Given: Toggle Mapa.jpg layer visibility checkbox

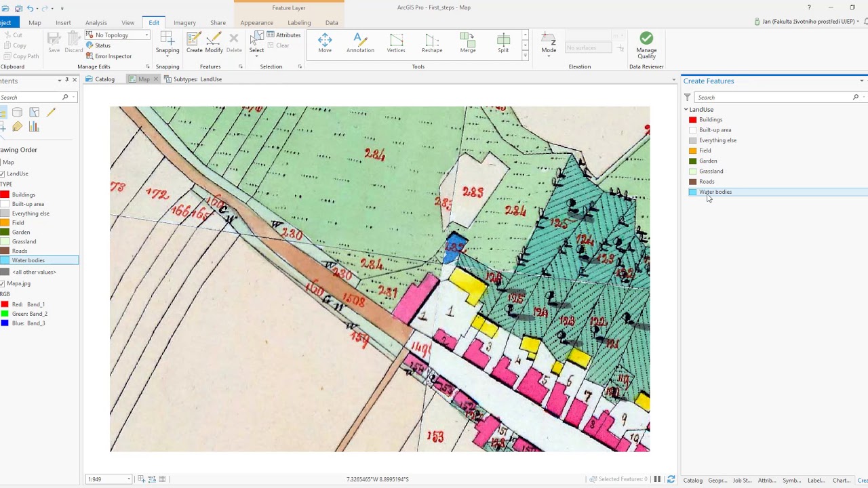Looking at the screenshot, I should pyautogui.click(x=3, y=283).
